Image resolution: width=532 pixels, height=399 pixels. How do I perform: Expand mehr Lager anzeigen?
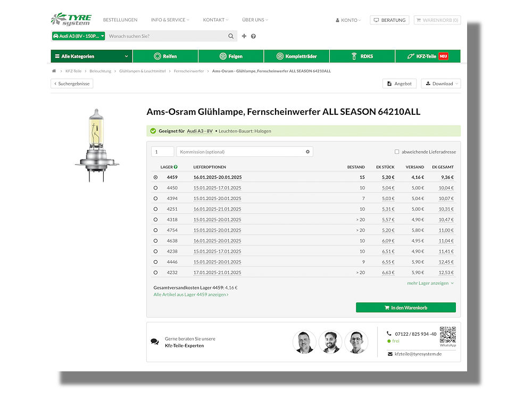pos(430,283)
